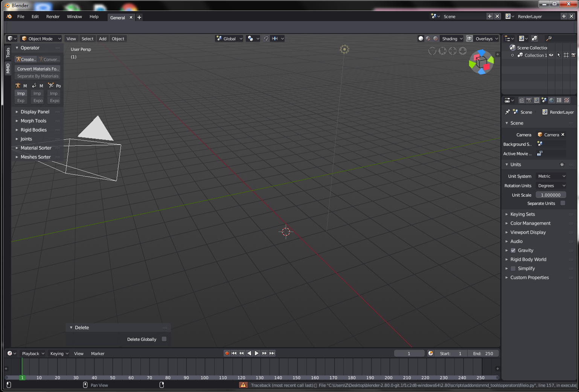Open the Unit System Metric dropdown
This screenshot has width=579, height=392.
click(x=551, y=176)
